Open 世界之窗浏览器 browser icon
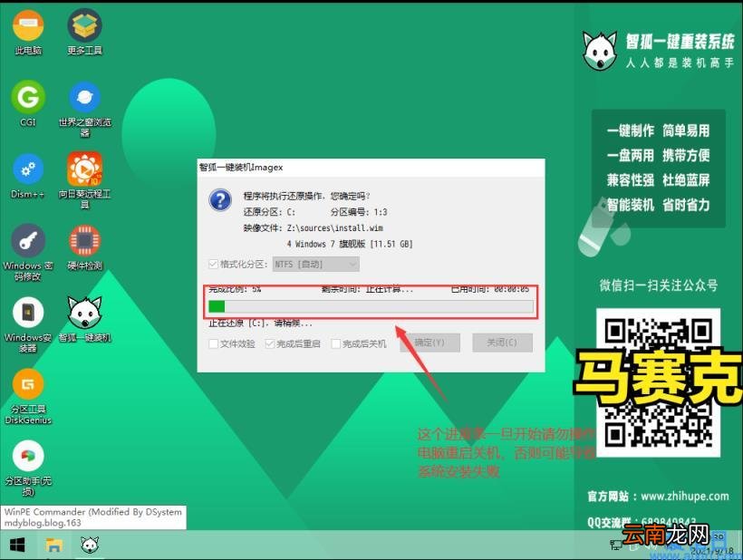Screen dimensions: 743x560 coord(84,109)
